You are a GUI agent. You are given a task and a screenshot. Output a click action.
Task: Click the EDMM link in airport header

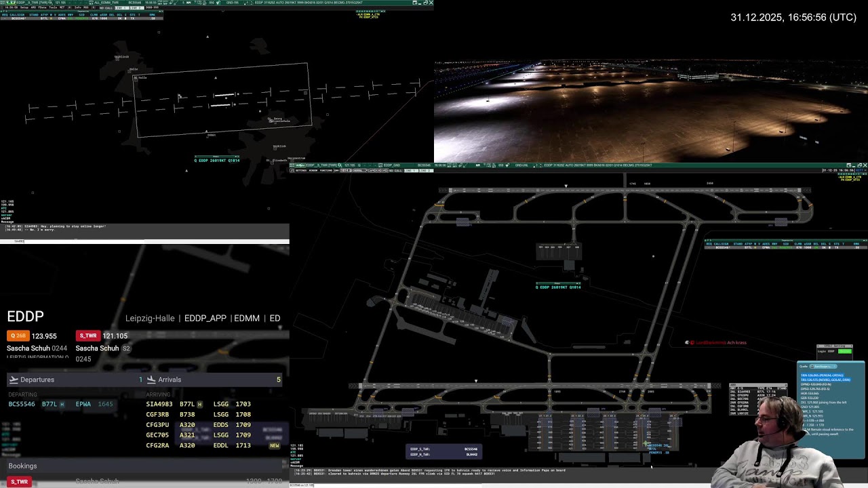[247, 318]
